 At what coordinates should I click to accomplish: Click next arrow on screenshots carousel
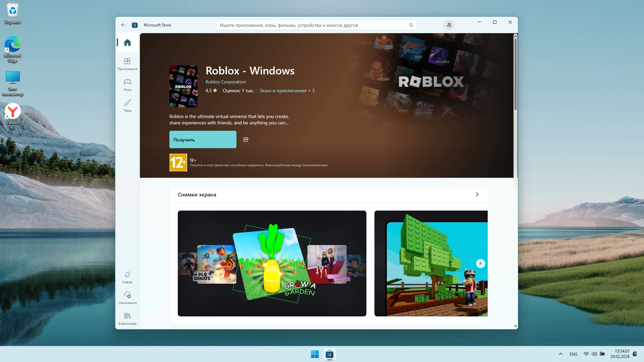pos(480,263)
